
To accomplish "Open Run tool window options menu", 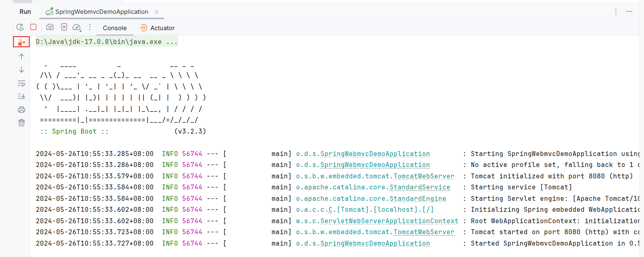I will [x=616, y=11].
